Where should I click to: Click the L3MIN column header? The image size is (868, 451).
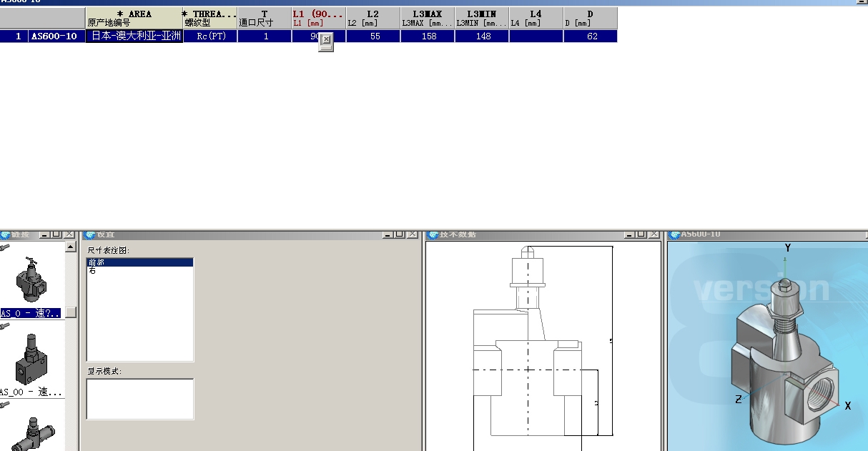point(482,19)
